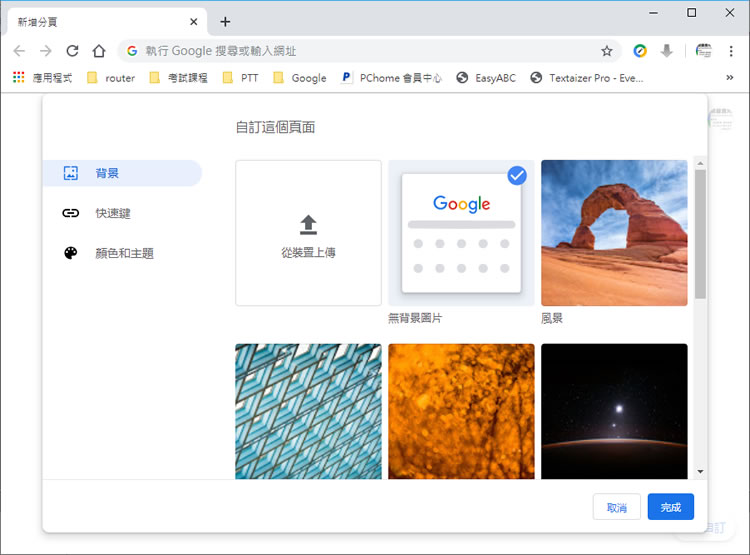
Task: Click the forward navigation arrow
Action: pos(45,51)
